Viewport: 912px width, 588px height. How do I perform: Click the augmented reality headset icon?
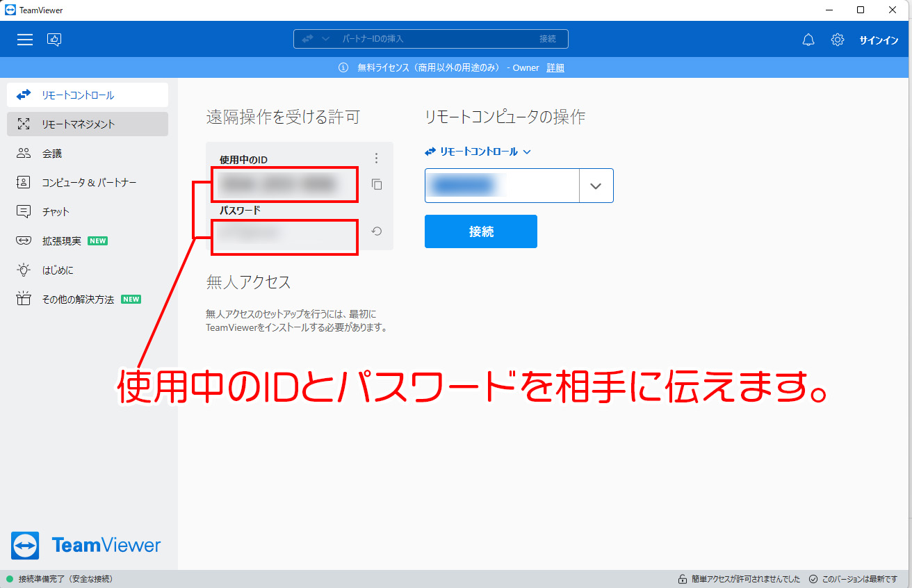pos(24,241)
